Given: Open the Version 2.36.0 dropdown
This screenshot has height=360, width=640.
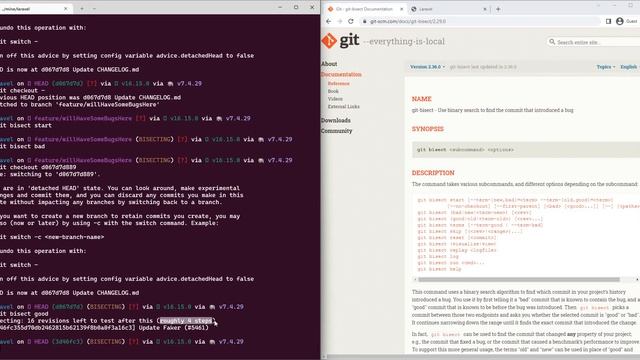Looking at the screenshot, I should pos(427,67).
